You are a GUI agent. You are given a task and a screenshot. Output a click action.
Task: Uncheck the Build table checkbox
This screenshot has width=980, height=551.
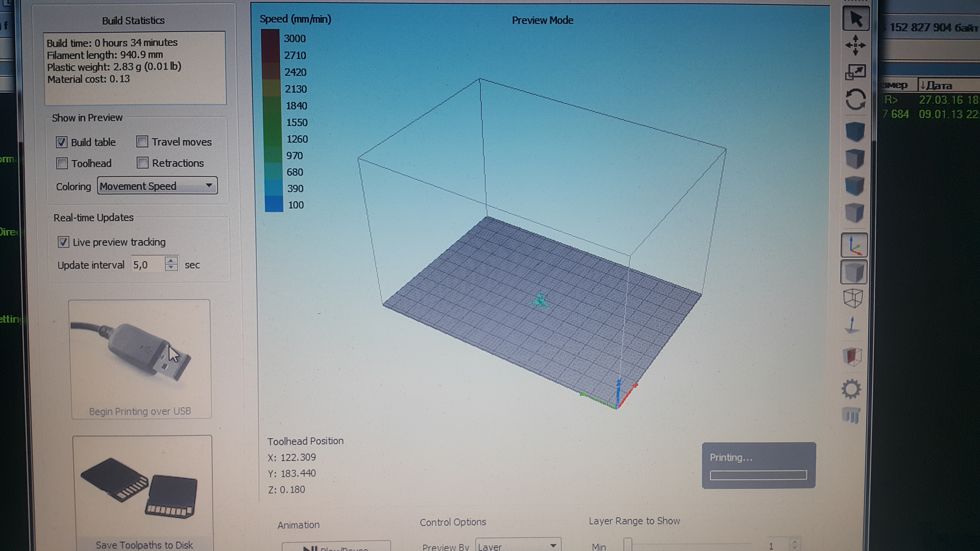click(62, 142)
